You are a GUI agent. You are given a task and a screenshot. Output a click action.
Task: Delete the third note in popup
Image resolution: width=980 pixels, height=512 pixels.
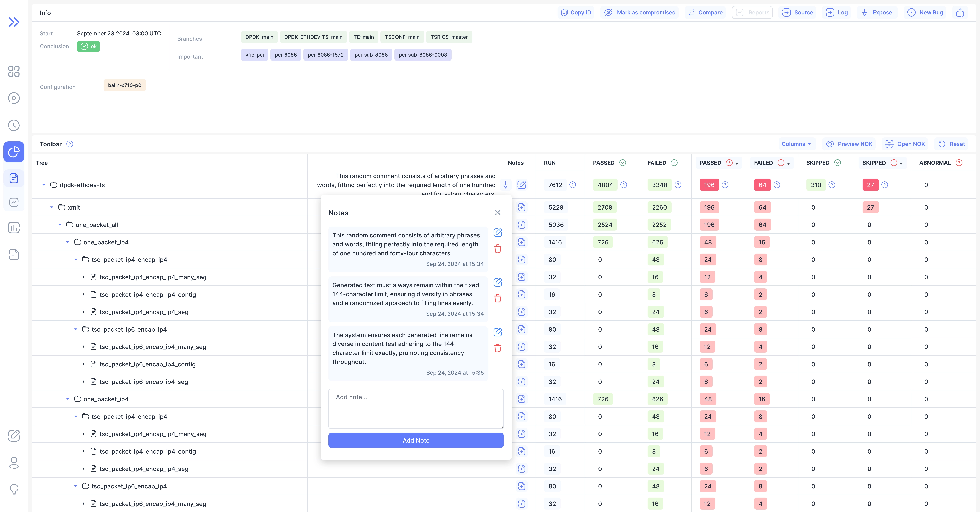pyautogui.click(x=497, y=348)
